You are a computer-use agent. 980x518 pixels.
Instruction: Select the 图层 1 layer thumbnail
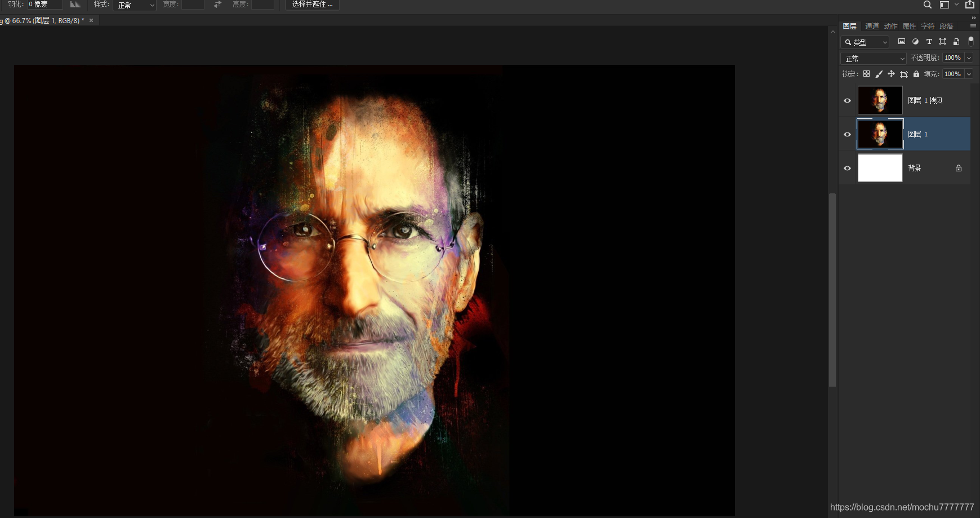coord(880,134)
